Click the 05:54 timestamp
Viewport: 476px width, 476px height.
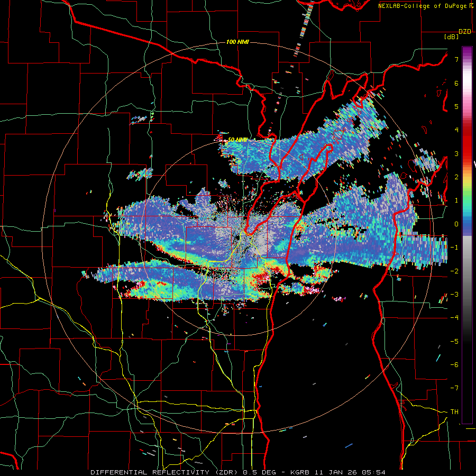tap(373, 472)
